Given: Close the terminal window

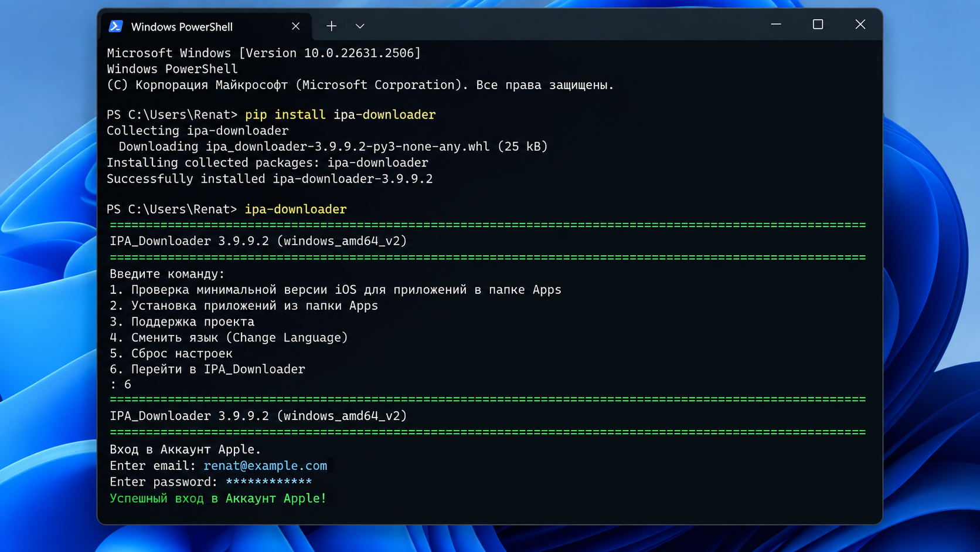Looking at the screenshot, I should (x=860, y=25).
